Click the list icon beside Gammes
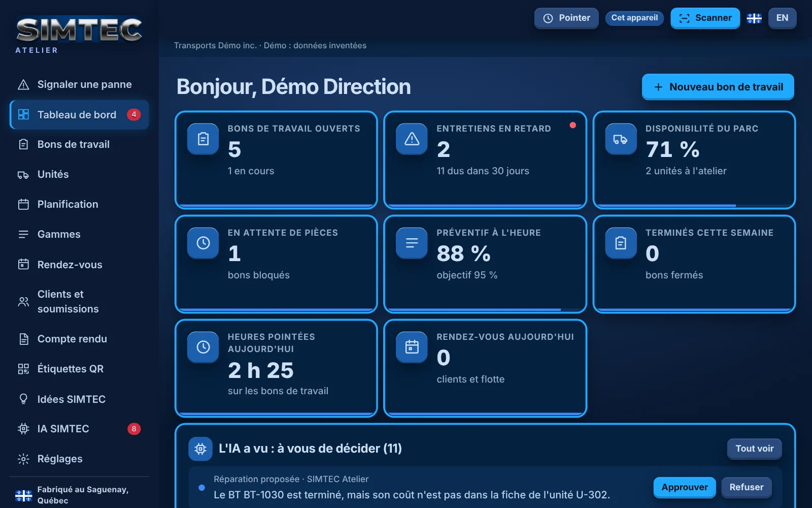Image resolution: width=812 pixels, height=508 pixels. click(x=23, y=234)
